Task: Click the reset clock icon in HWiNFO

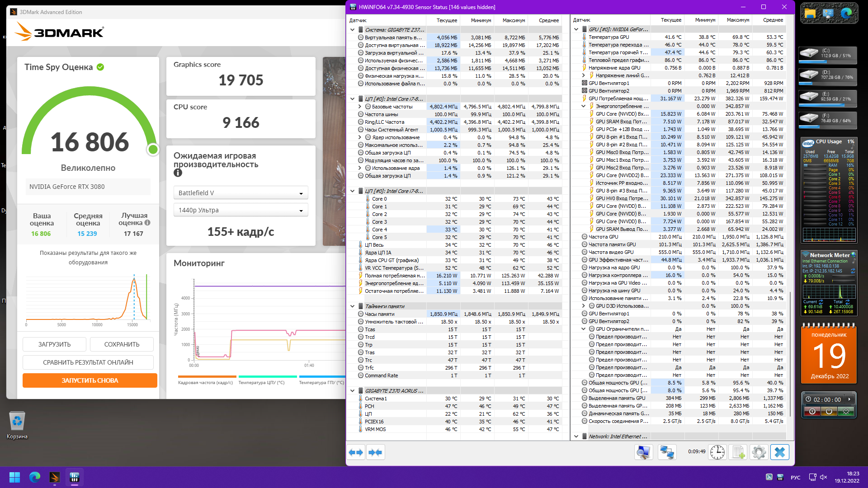Action: 717,452
